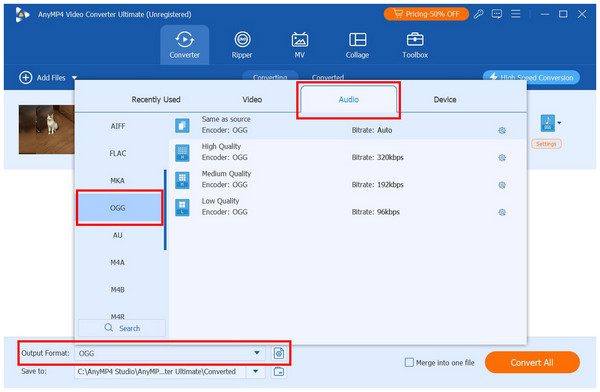
Task: Switch to the Video tab
Action: click(252, 100)
